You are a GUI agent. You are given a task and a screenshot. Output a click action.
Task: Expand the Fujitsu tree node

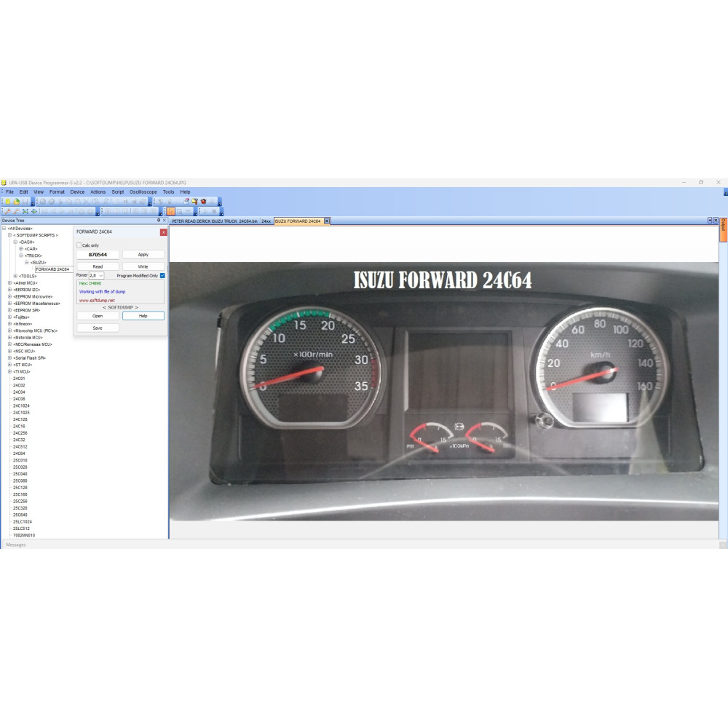tap(9, 317)
